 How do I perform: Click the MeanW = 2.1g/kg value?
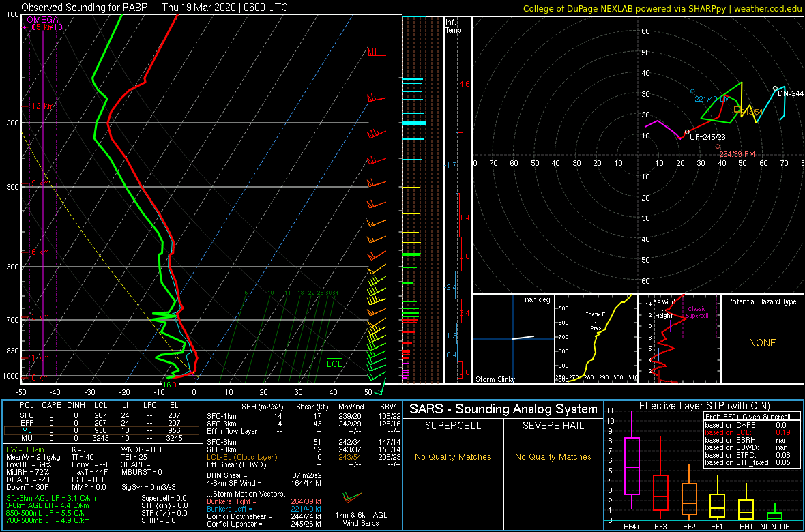33,457
